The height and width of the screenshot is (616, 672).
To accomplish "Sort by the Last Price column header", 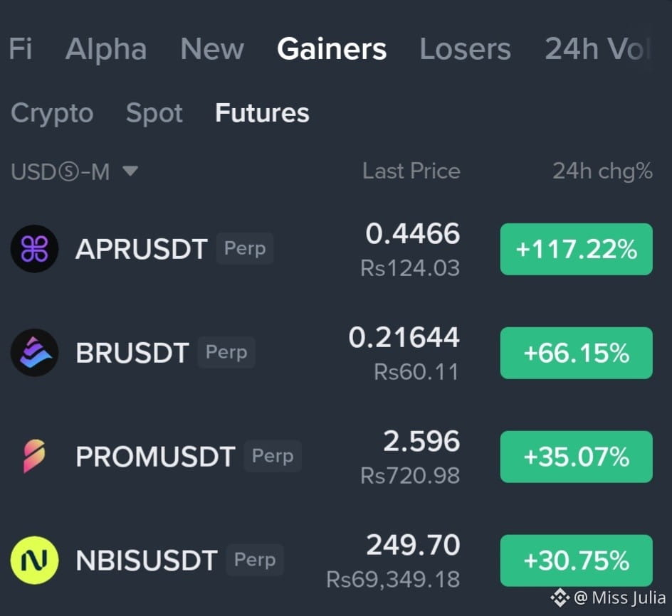I will click(x=411, y=171).
